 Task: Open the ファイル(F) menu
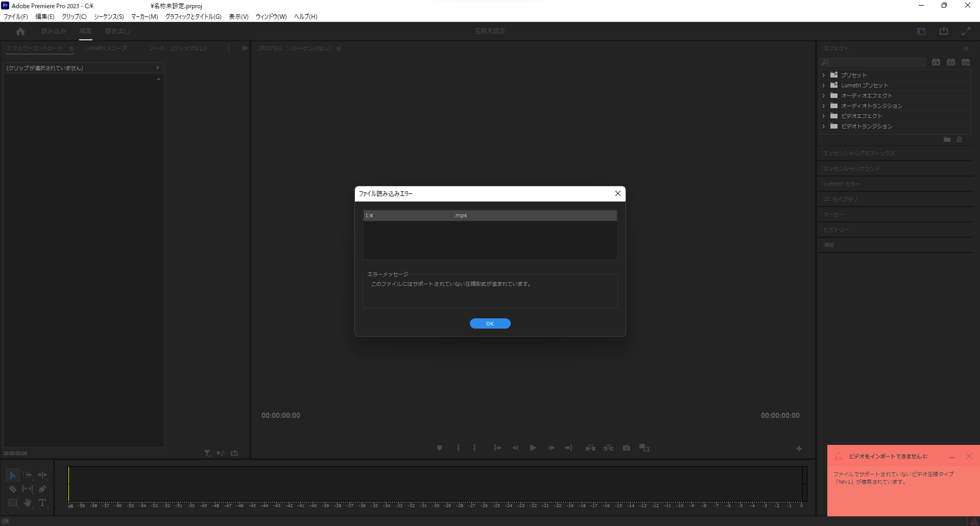coord(16,17)
